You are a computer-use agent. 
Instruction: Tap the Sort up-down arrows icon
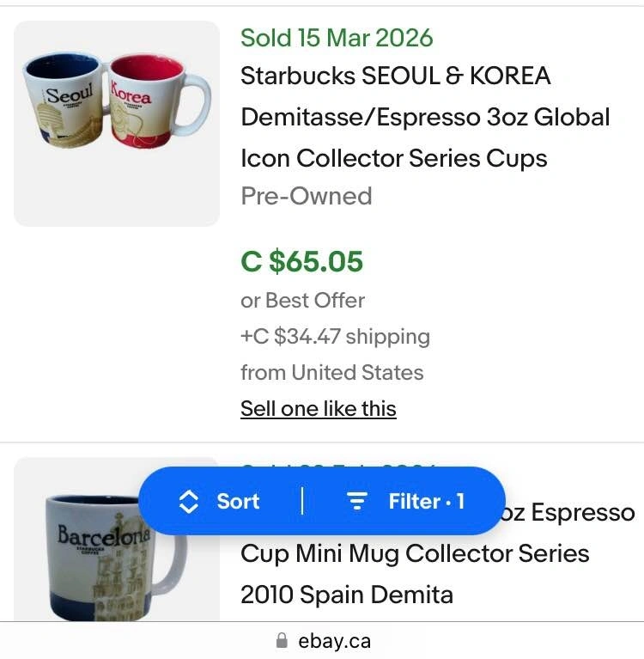tap(188, 502)
